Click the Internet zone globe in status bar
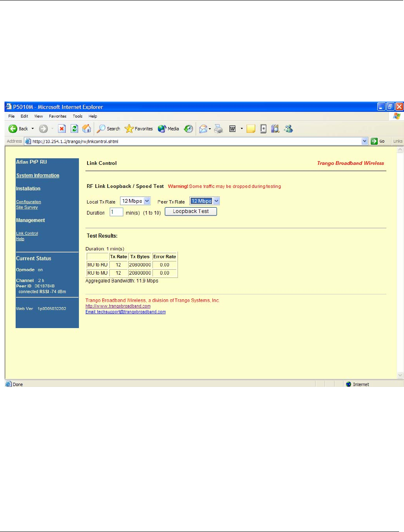Viewport: 404px width, 532px height. point(349,384)
